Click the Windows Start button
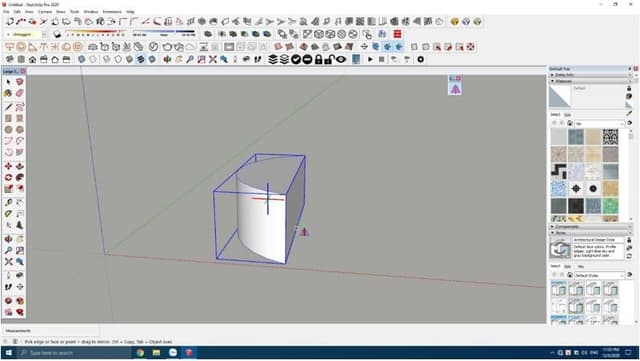Screen dimensions: 640x361 8,352
